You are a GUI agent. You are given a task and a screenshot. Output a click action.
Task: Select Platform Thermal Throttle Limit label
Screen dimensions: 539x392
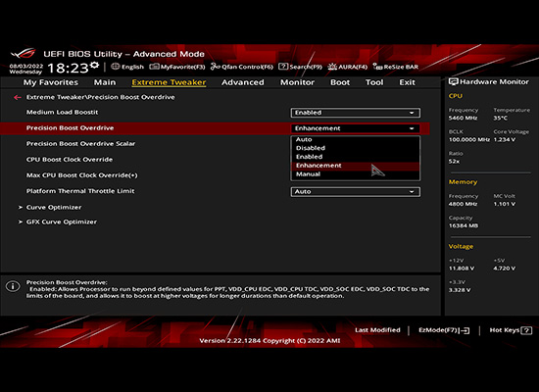[80, 191]
